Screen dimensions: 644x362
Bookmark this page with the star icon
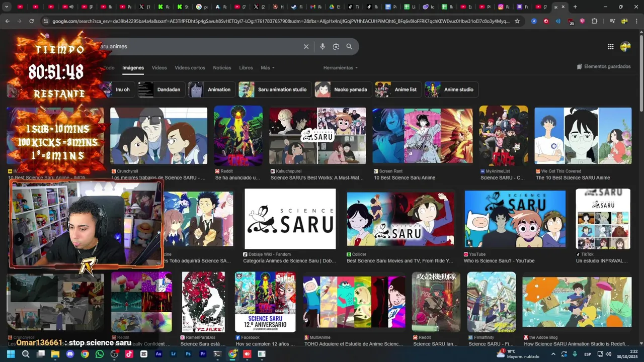tap(517, 21)
